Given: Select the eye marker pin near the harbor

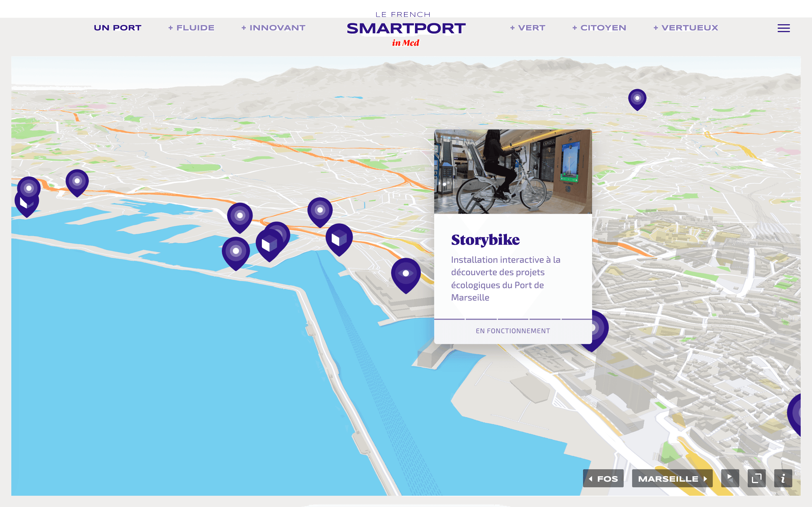Looking at the screenshot, I should tap(406, 273).
